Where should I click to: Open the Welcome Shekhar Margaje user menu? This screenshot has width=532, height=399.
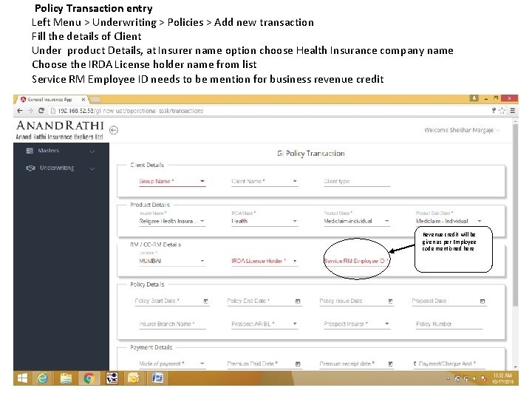tap(462, 130)
